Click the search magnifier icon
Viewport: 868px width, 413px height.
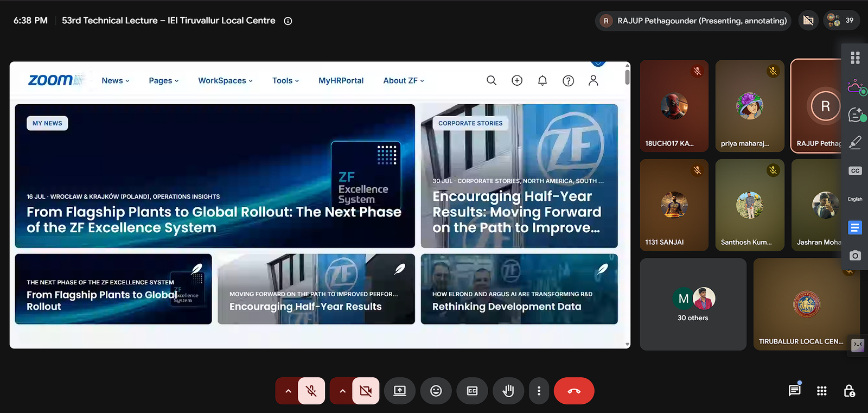point(492,80)
